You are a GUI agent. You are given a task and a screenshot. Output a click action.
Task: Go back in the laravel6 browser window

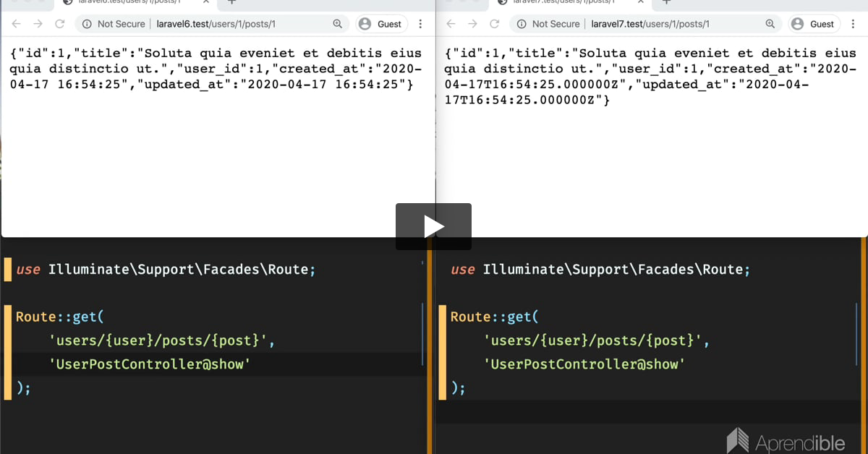pyautogui.click(x=16, y=24)
